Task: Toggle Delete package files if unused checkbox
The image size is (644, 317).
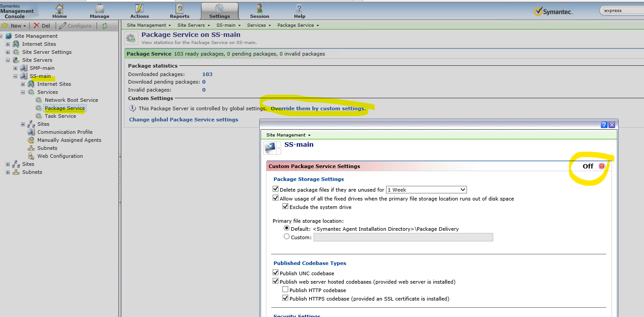Action: [x=276, y=189]
